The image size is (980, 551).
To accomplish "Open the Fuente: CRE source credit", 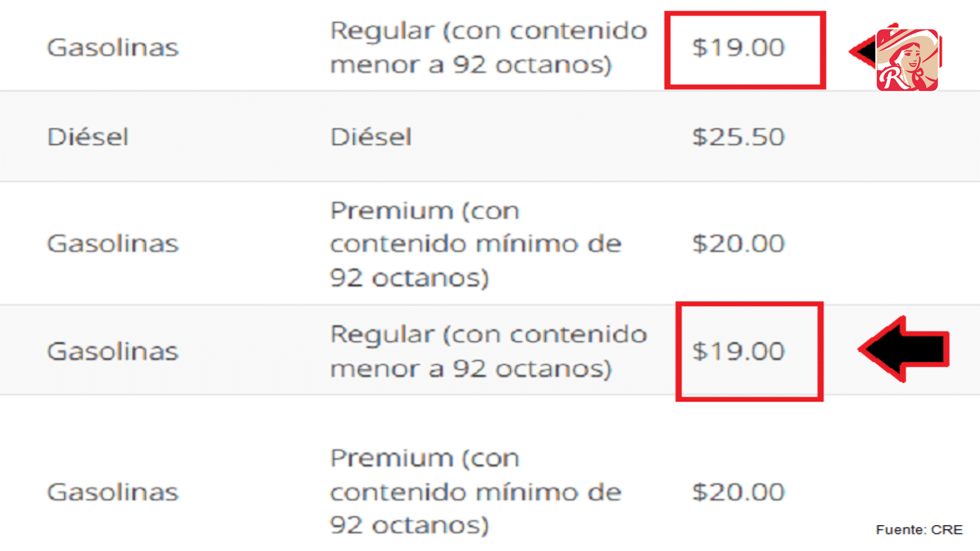I will pos(919,530).
